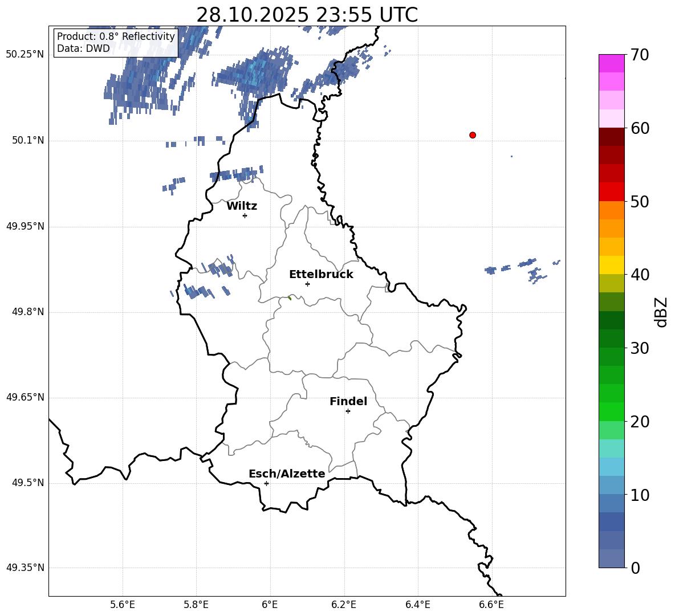675x616 pixels.
Task: Click the Ettelbruck station cross marker
Action: click(x=307, y=284)
